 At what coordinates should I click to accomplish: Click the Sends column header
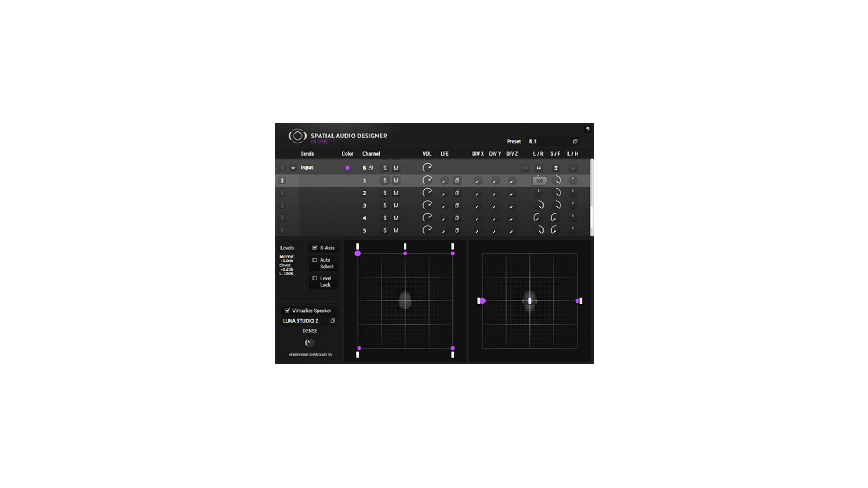tap(307, 154)
